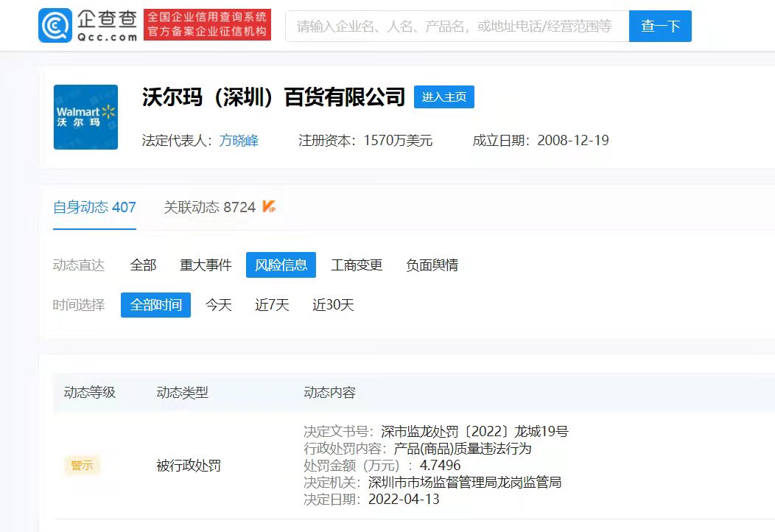The image size is (775, 532).
Task: Click the 查一下 search button
Action: point(660,27)
